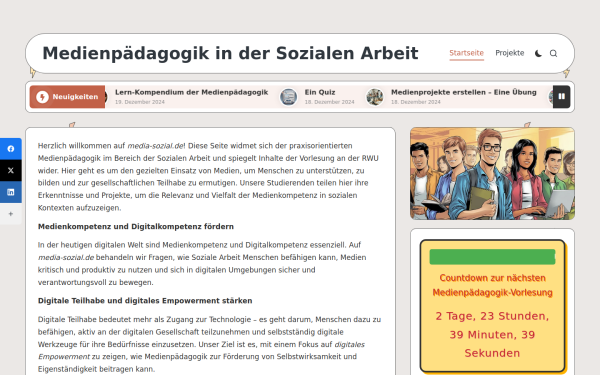Click the Neuigkeiten lightning bolt icon
The height and width of the screenshot is (375, 600).
tap(42, 97)
